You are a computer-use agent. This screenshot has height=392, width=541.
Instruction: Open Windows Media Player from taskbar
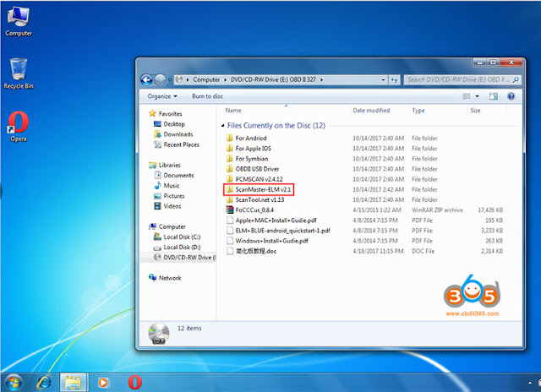103,383
